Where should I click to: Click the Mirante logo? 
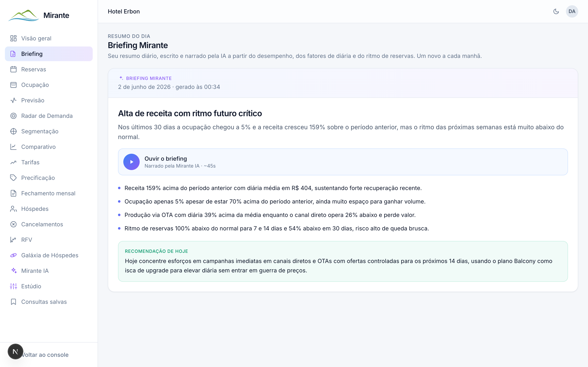[39, 15]
